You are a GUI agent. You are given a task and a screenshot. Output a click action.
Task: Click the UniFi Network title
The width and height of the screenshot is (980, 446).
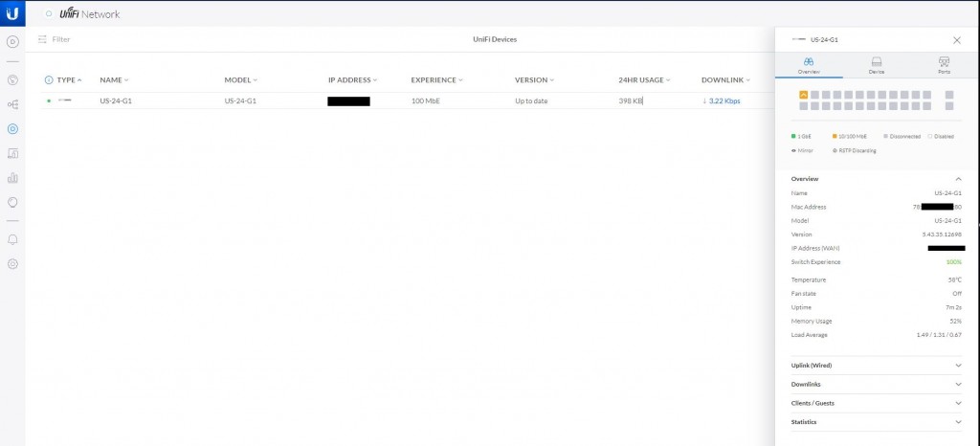[89, 13]
